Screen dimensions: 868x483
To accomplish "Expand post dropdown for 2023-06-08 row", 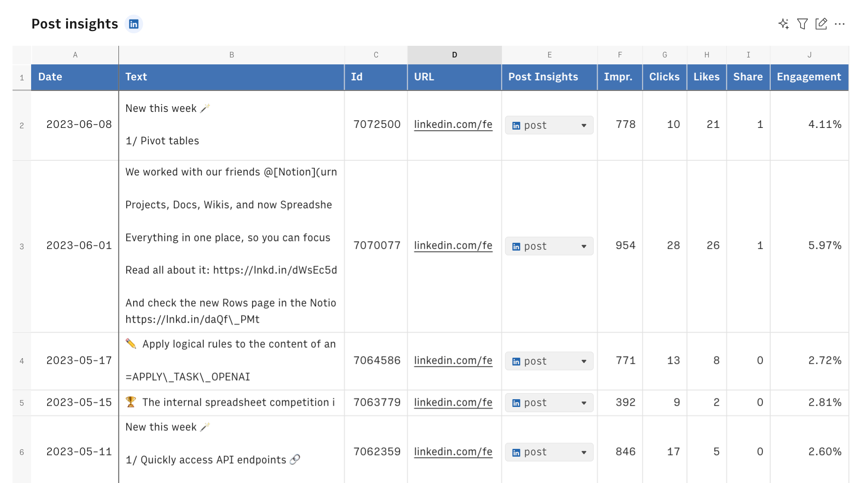I will pos(584,126).
